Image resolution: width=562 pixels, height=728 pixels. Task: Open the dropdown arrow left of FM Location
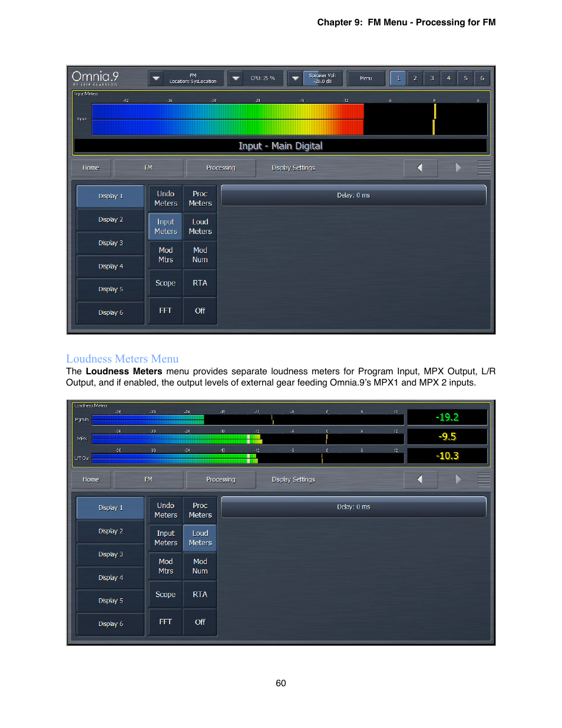(156, 78)
